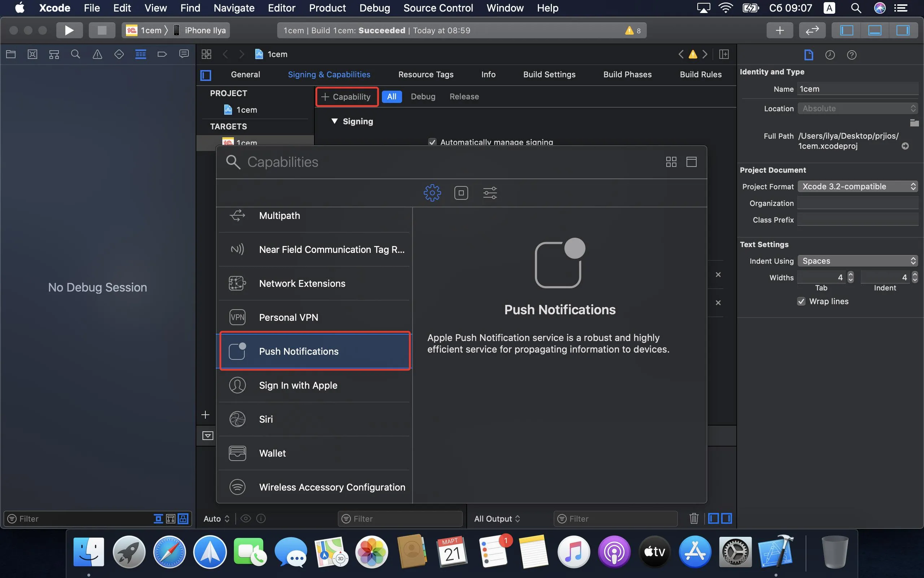Show the console pane
The height and width of the screenshot is (578, 924).
click(x=726, y=518)
